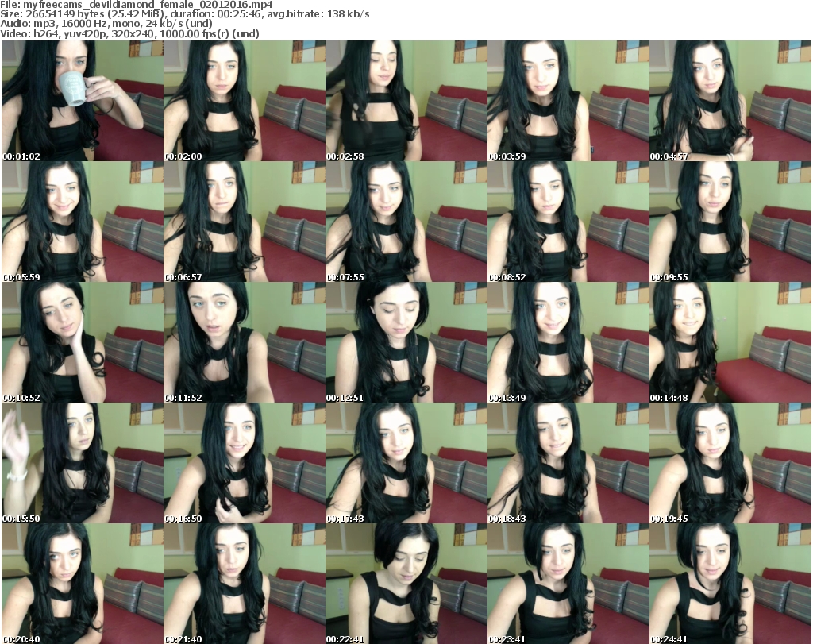Pick the frame at 00:09:55

tap(730, 222)
